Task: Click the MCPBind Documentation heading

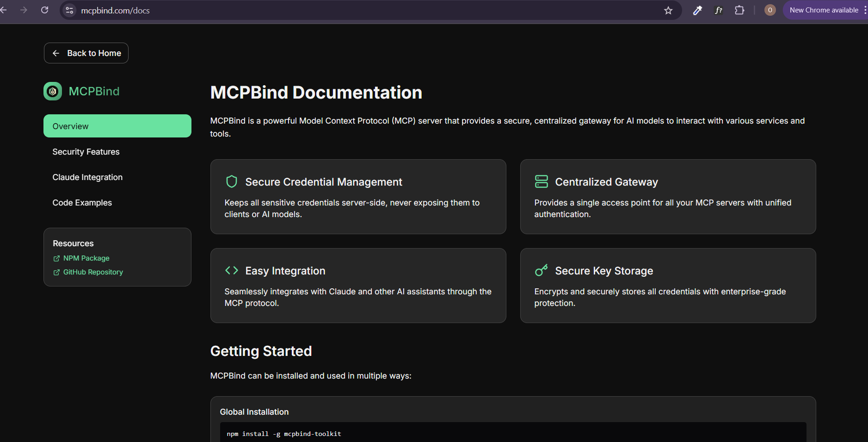Action: tap(316, 93)
